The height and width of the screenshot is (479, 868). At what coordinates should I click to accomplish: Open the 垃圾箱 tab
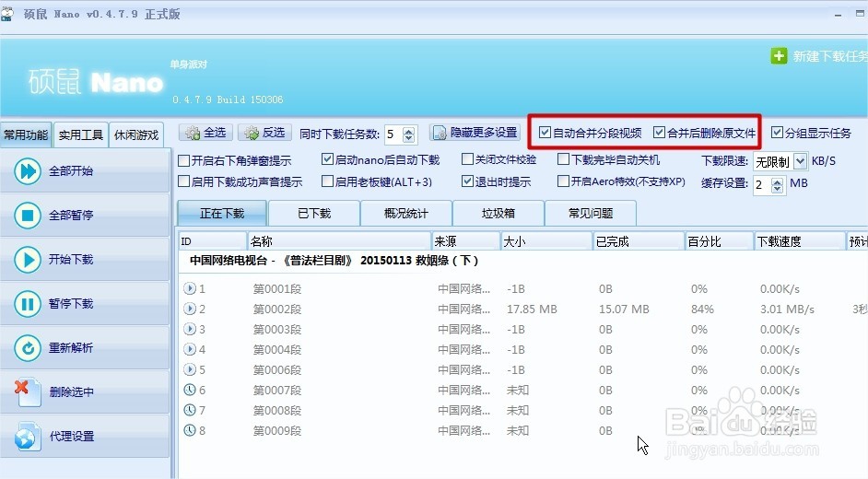499,214
